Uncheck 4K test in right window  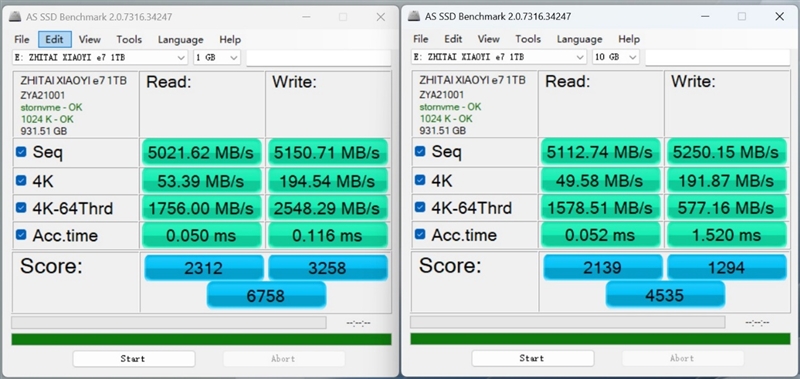point(420,180)
